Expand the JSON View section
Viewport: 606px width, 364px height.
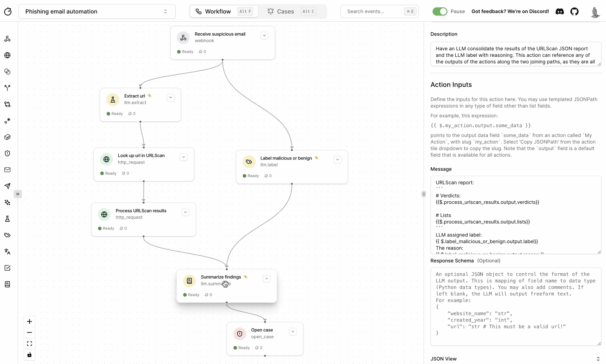pyautogui.click(x=516, y=359)
